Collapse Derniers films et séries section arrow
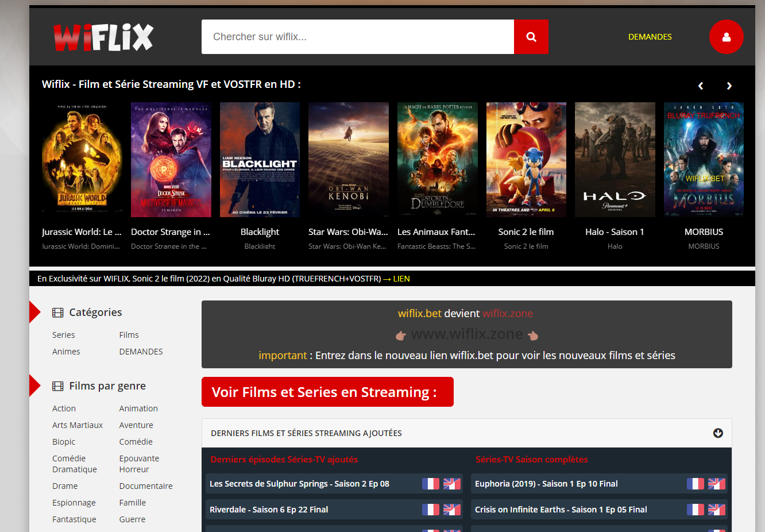765x532 pixels. (x=718, y=433)
